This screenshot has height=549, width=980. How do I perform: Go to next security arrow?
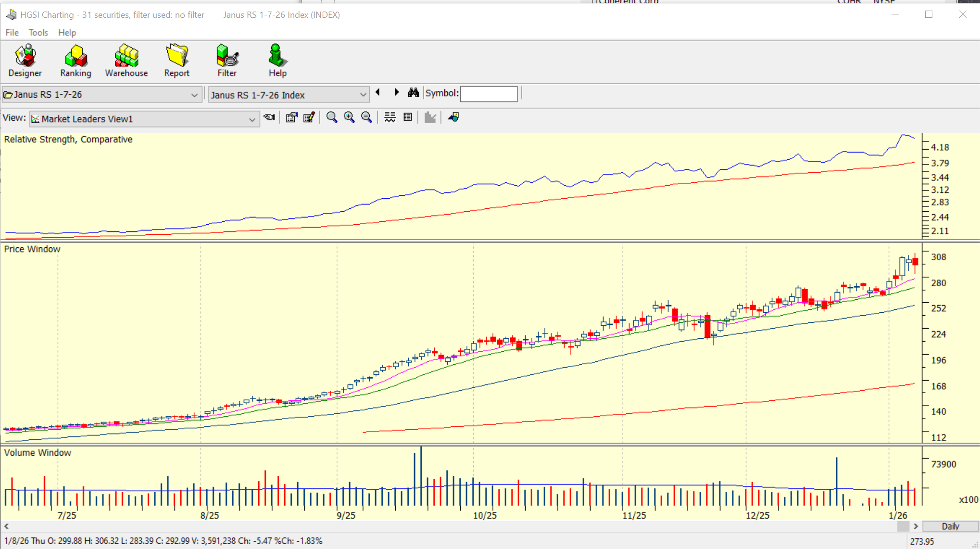click(x=397, y=92)
